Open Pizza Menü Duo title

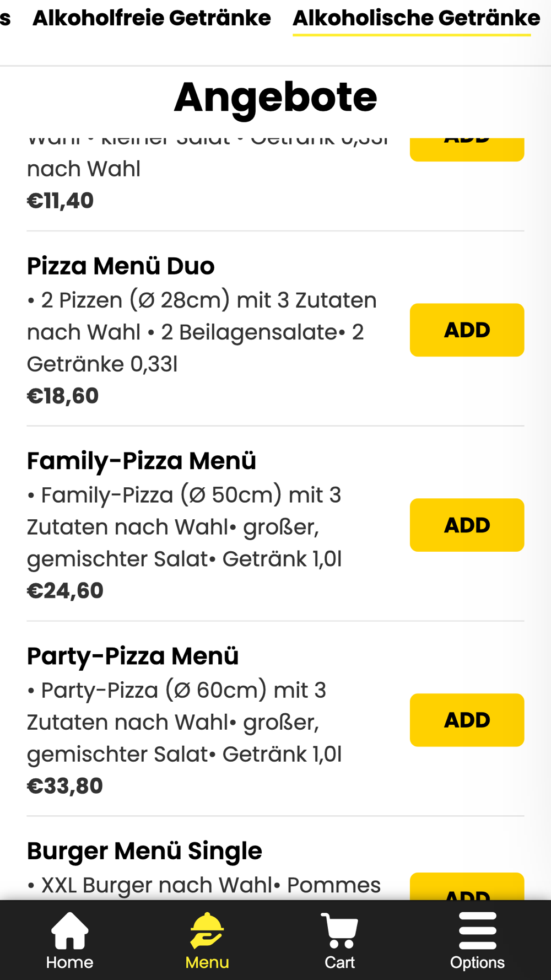[121, 266]
